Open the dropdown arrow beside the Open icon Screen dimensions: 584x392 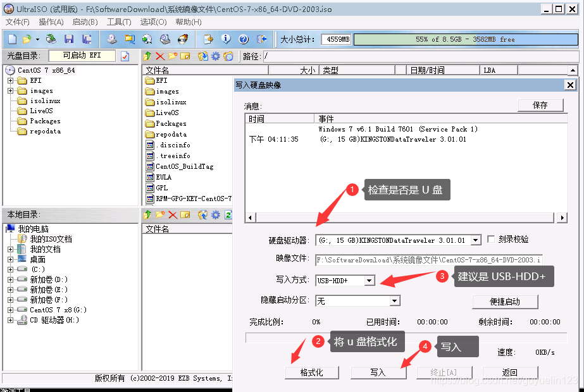(x=37, y=39)
